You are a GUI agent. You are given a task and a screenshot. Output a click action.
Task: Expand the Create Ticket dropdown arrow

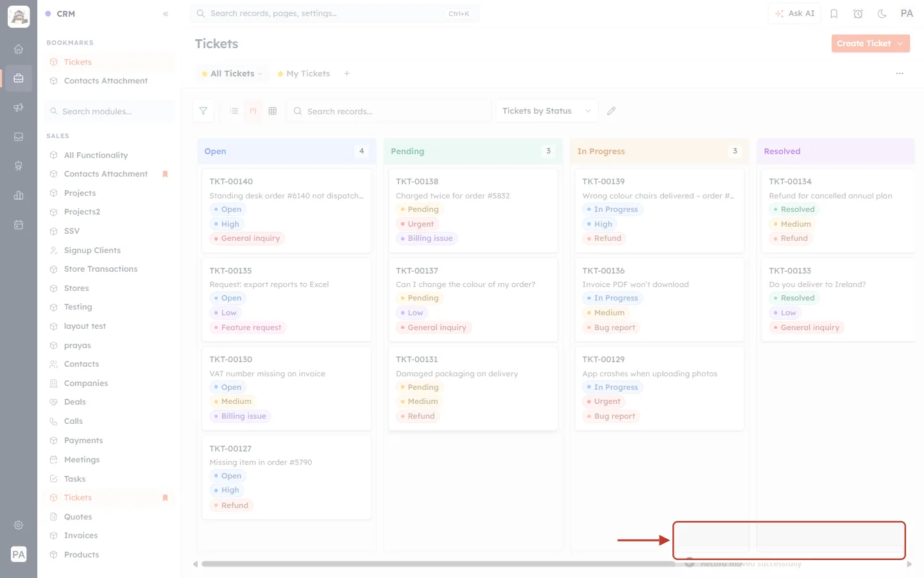tap(900, 44)
